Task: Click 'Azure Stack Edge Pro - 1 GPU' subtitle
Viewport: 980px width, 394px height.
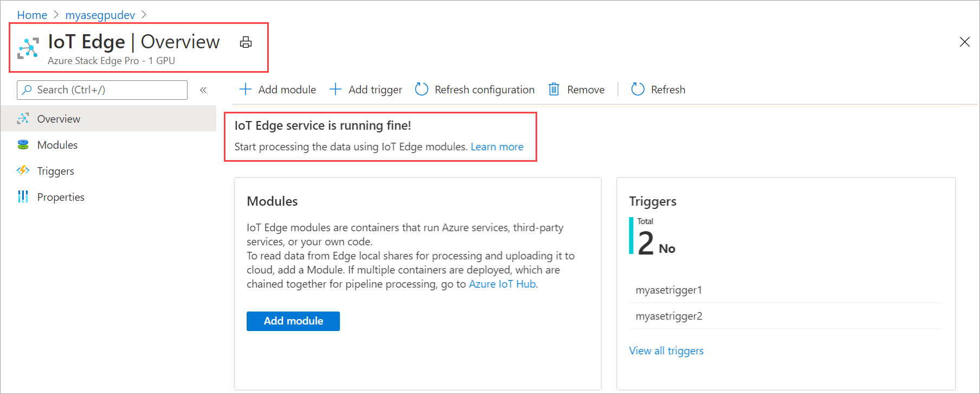Action: click(111, 61)
